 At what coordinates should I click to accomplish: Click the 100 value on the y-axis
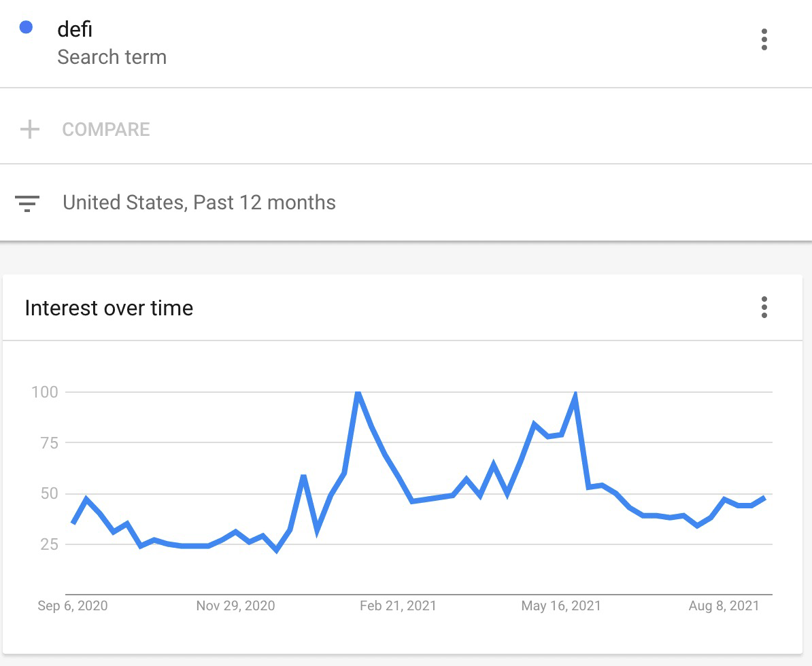[x=44, y=392]
